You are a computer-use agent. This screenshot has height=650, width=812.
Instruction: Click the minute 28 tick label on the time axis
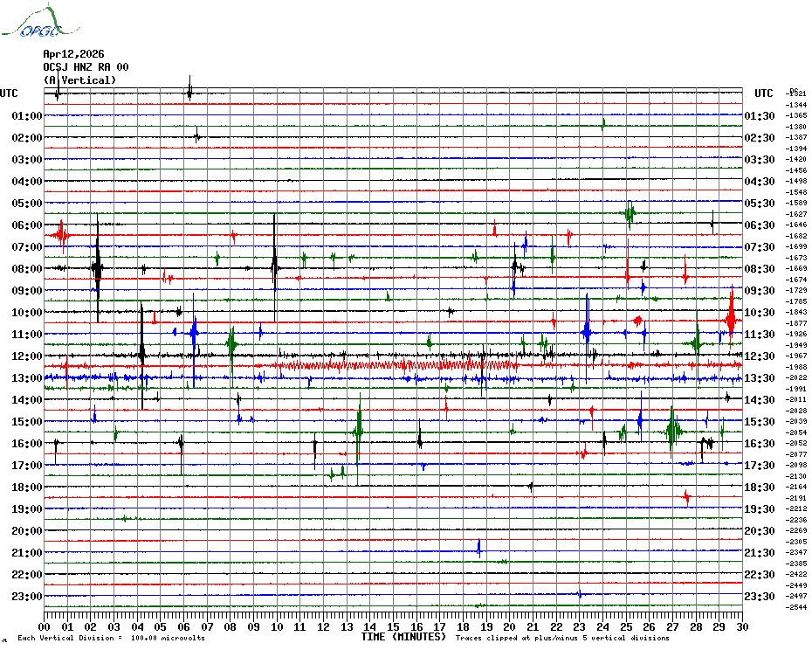(x=696, y=626)
